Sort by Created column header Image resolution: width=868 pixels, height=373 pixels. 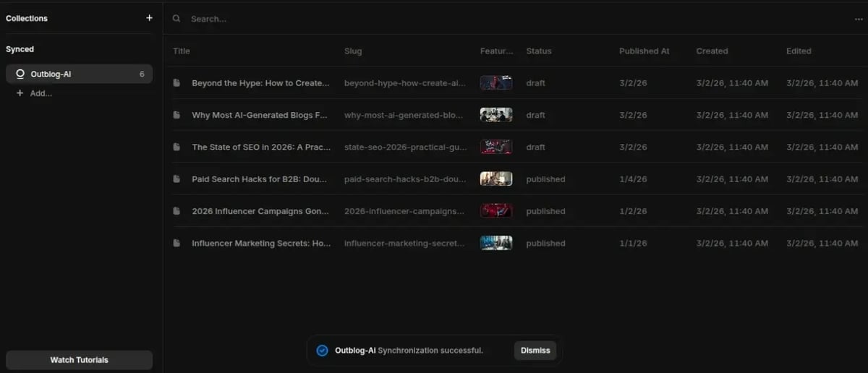pyautogui.click(x=712, y=51)
